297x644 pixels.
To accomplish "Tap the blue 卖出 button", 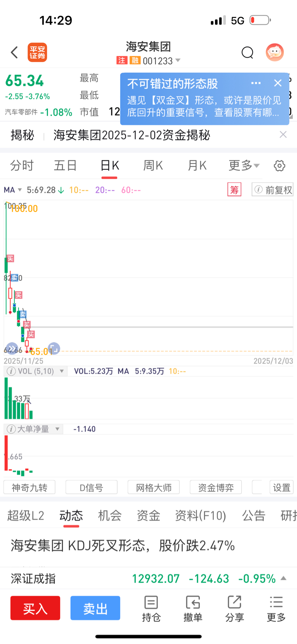I will [x=95, y=608].
